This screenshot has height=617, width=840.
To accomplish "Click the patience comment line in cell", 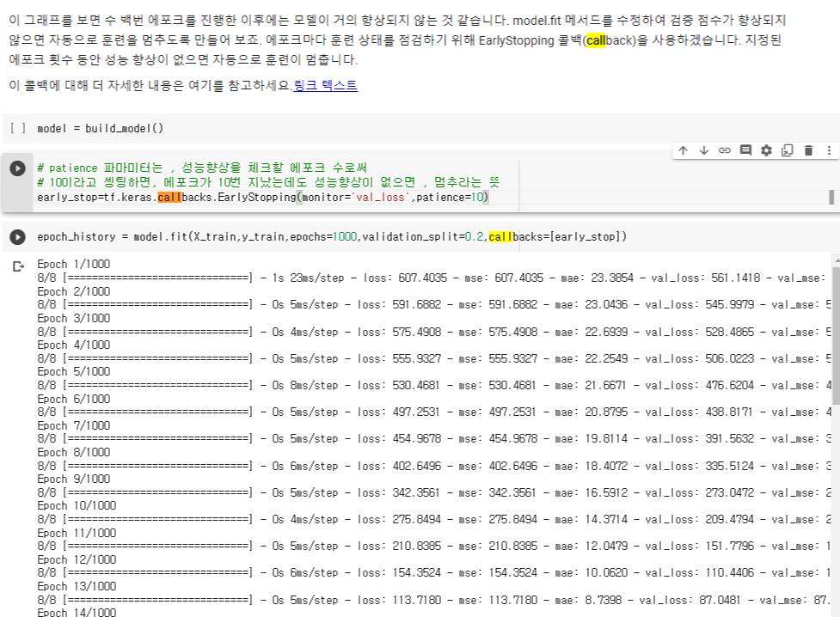I will (202, 168).
